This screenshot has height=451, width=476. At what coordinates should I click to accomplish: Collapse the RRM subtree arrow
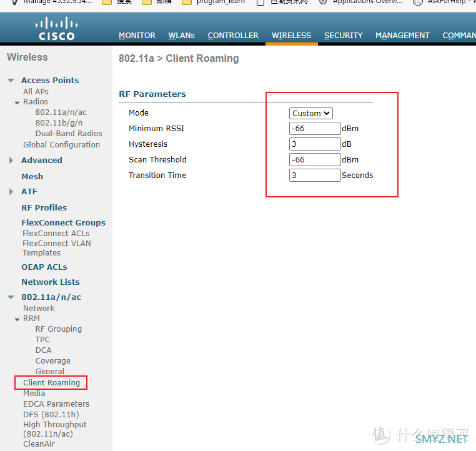(17, 320)
